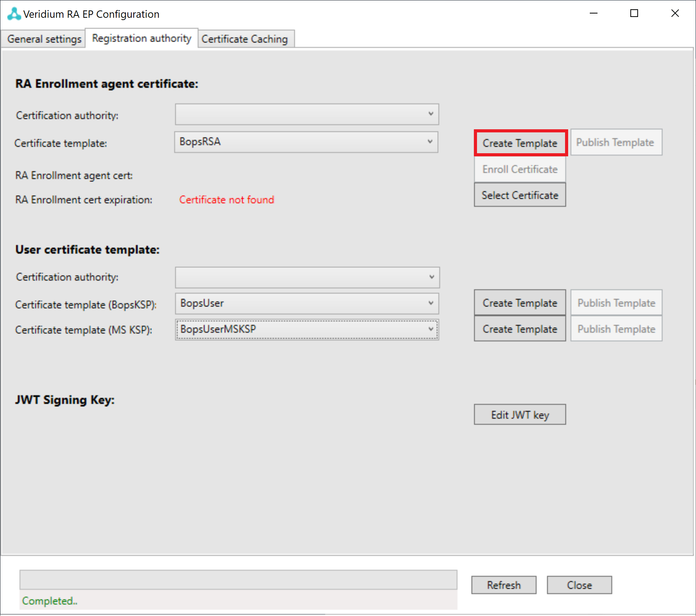
Task: Click the Close button at the bottom
Action: (579, 586)
